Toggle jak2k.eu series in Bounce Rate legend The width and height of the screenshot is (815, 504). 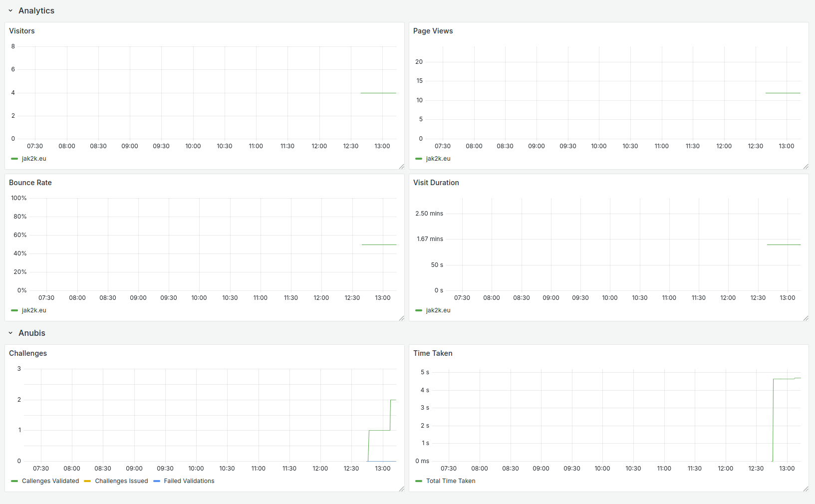34,310
